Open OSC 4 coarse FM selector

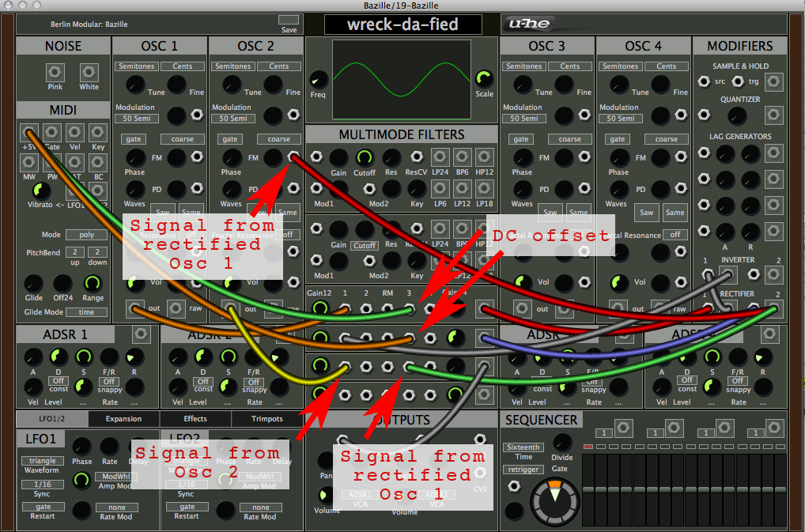pos(667,139)
